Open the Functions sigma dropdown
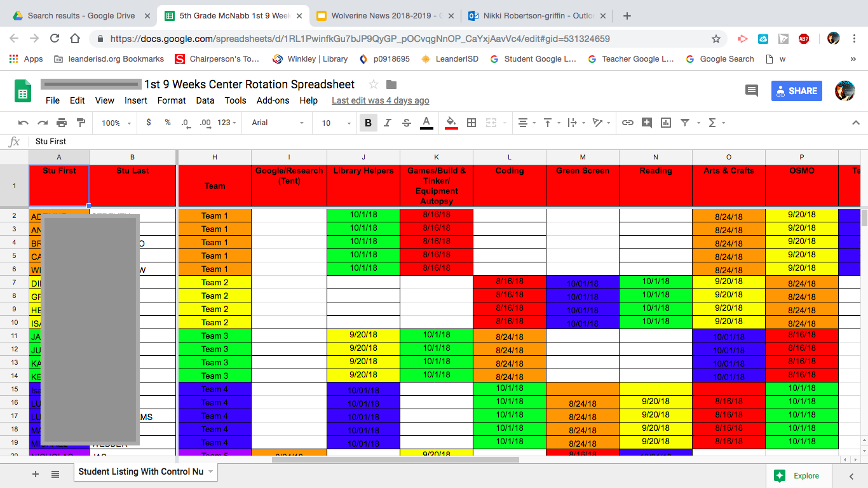This screenshot has height=488, width=868. [x=716, y=123]
